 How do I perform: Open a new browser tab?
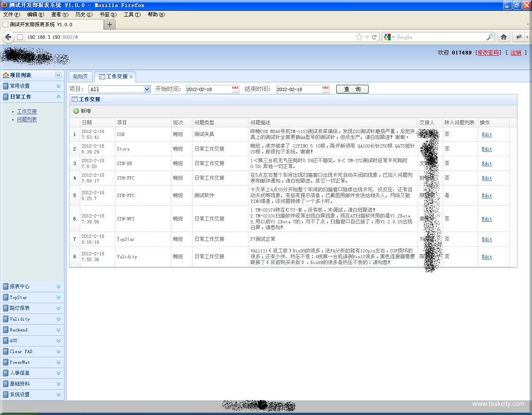(x=110, y=25)
